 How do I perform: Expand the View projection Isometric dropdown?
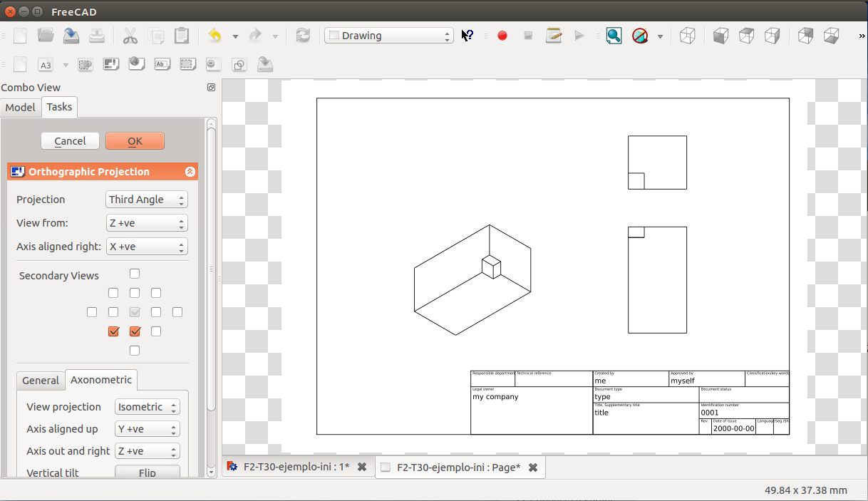coord(147,407)
